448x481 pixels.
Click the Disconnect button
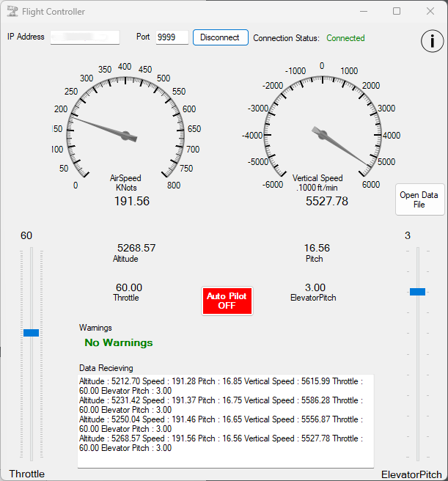click(x=220, y=37)
